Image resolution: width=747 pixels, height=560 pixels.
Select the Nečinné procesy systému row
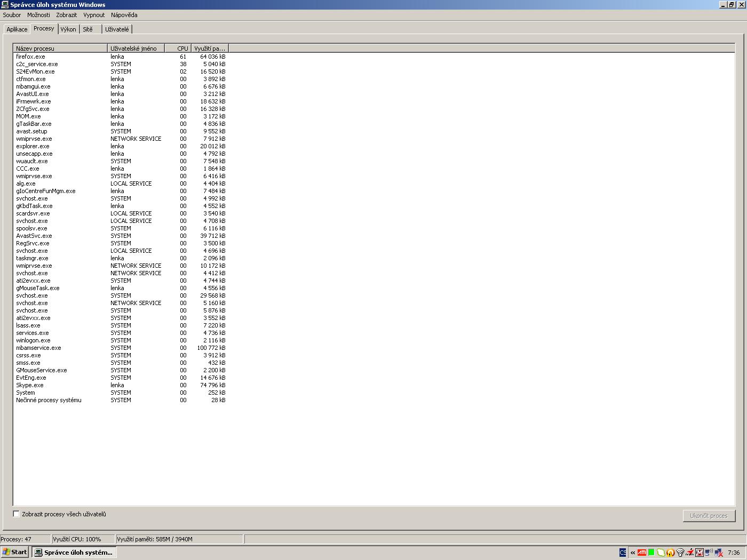point(121,400)
